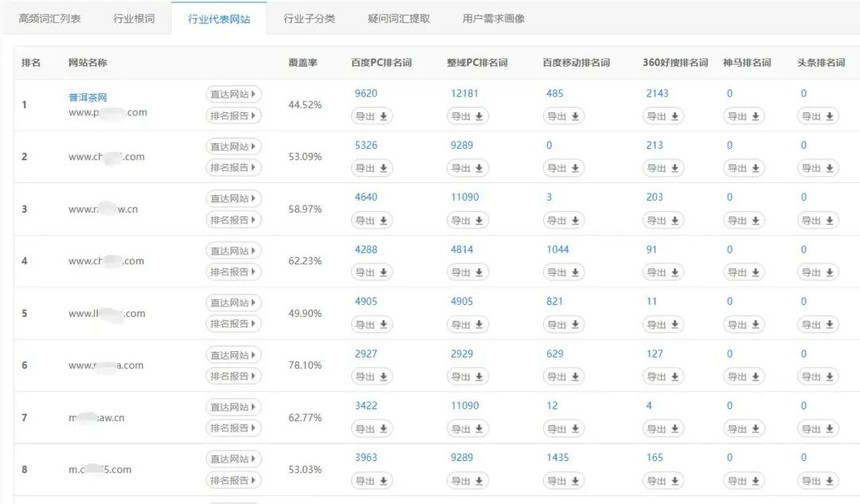Screen dimensions: 860x504
Task: Open the 2143 360好搜排名词 count
Action: (x=657, y=93)
